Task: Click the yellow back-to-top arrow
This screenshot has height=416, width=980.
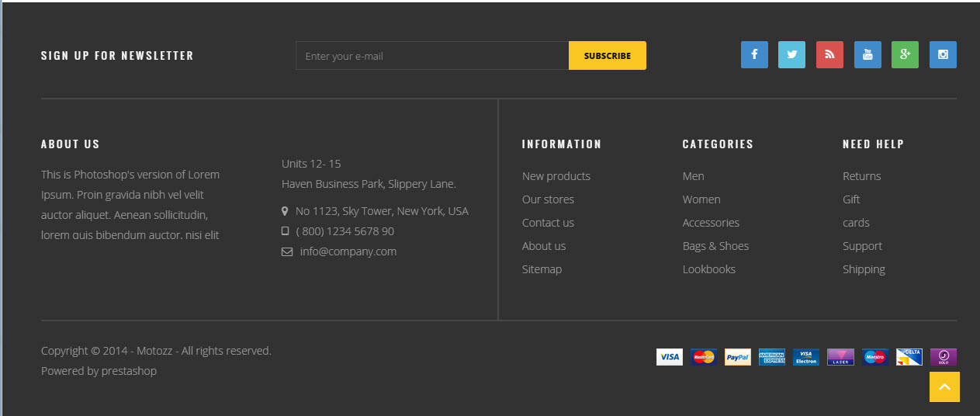Action: pyautogui.click(x=944, y=387)
